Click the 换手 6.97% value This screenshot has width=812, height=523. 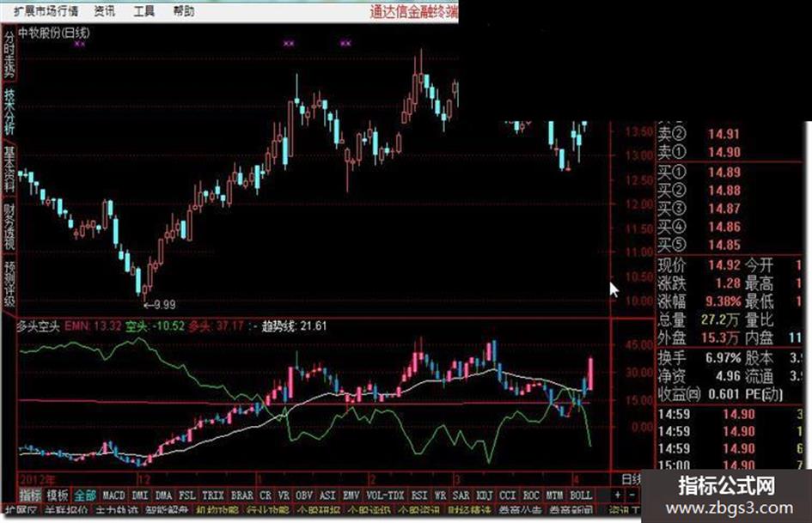(723, 358)
